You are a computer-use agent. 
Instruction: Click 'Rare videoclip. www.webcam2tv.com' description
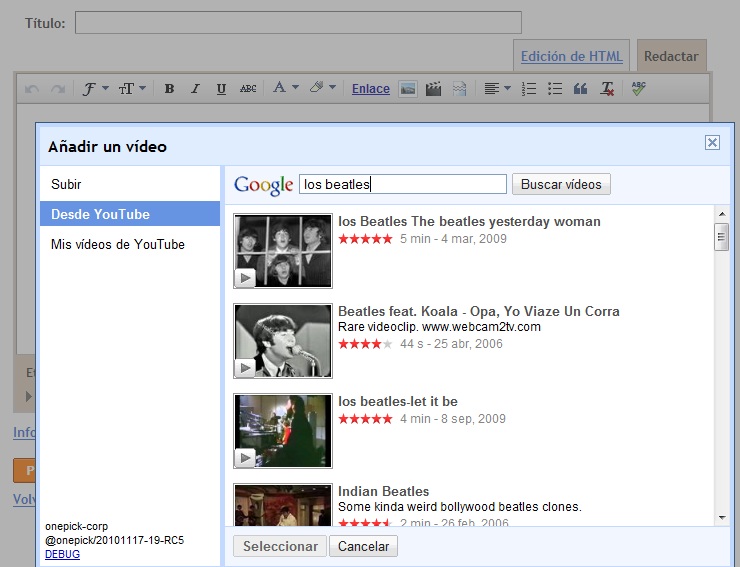pyautogui.click(x=439, y=327)
